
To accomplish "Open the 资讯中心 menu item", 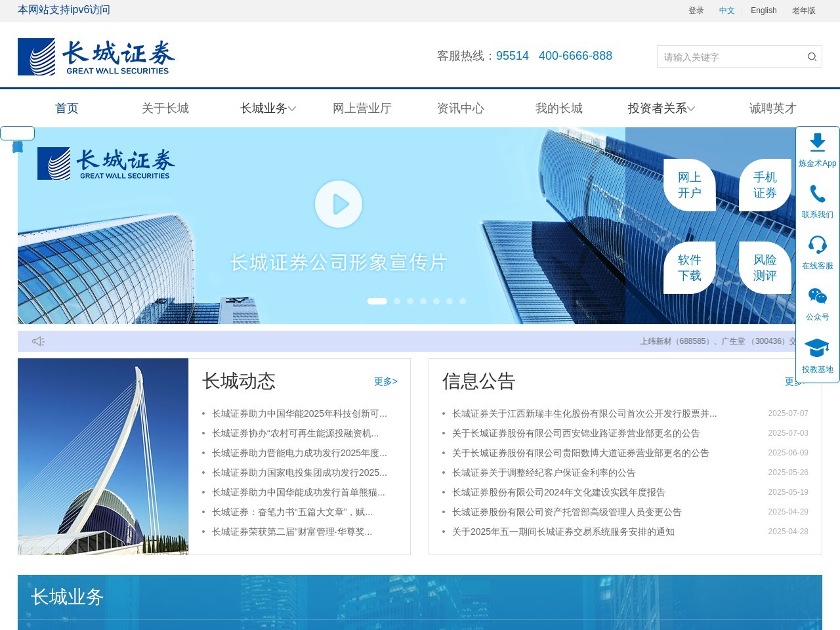I will pyautogui.click(x=461, y=108).
